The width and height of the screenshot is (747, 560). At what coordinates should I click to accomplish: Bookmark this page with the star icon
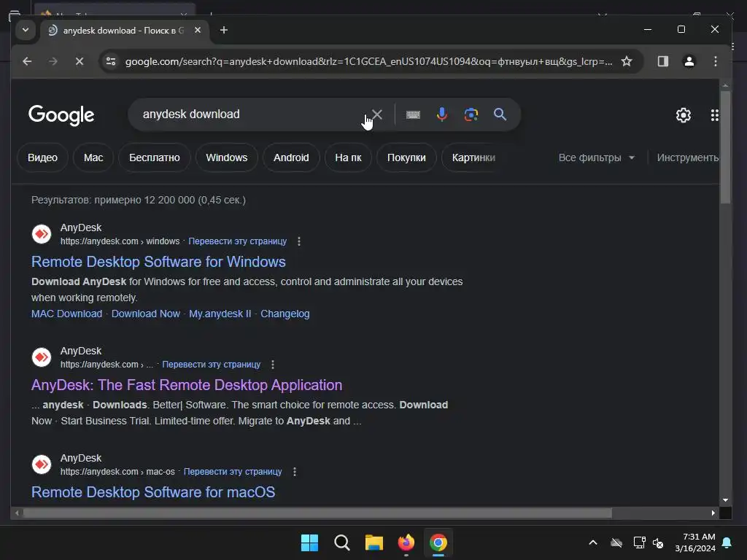point(627,61)
